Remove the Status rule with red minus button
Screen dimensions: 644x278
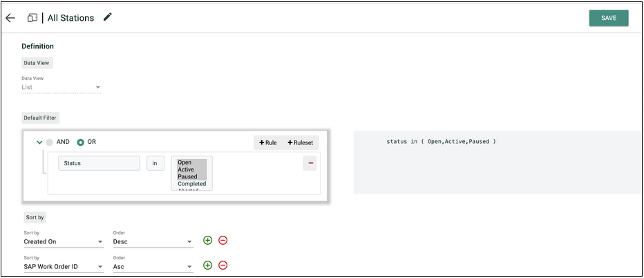point(310,163)
